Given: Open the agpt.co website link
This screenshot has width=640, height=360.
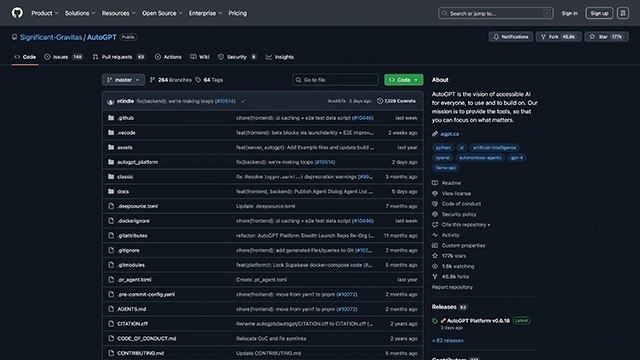Looking at the screenshot, I should (449, 134).
